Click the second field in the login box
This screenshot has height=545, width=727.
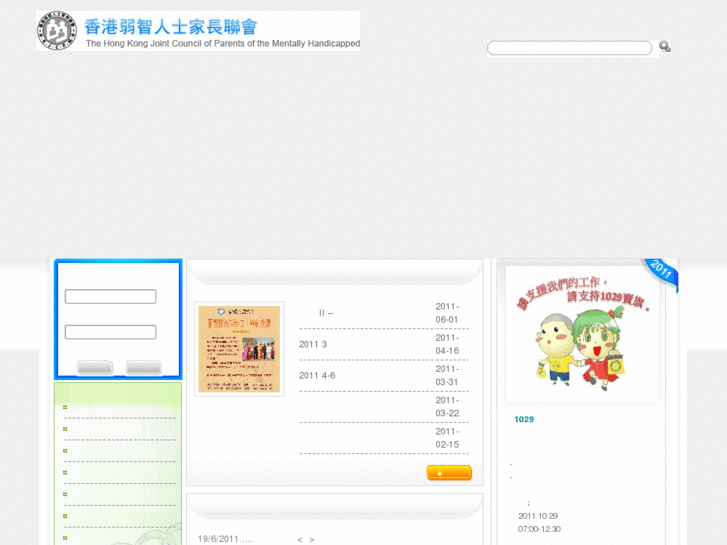(x=110, y=332)
